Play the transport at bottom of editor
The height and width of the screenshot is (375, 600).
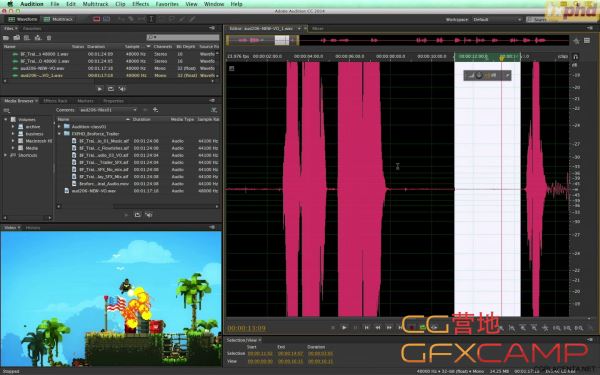[x=344, y=328]
